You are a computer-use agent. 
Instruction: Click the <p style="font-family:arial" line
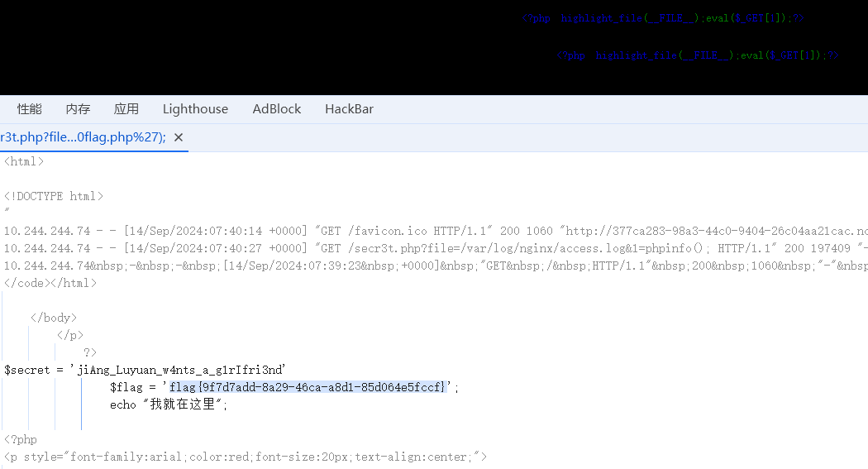[246, 457]
